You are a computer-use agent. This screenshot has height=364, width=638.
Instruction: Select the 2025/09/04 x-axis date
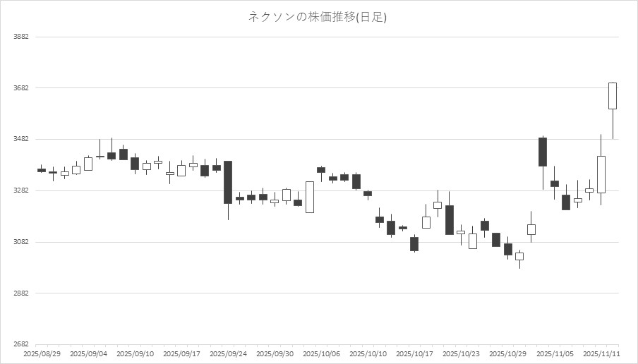point(88,352)
